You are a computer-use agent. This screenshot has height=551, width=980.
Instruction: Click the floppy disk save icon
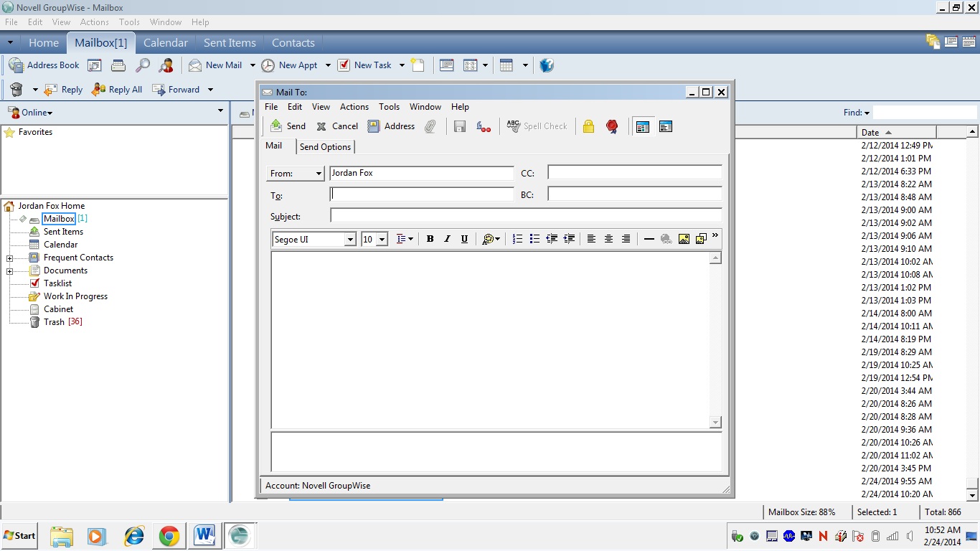(x=460, y=126)
